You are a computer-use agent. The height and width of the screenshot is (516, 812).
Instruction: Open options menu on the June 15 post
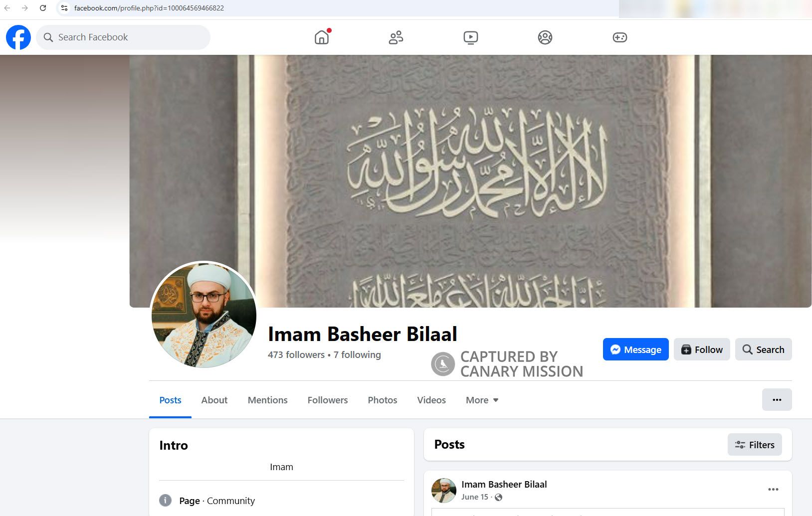pyautogui.click(x=774, y=489)
